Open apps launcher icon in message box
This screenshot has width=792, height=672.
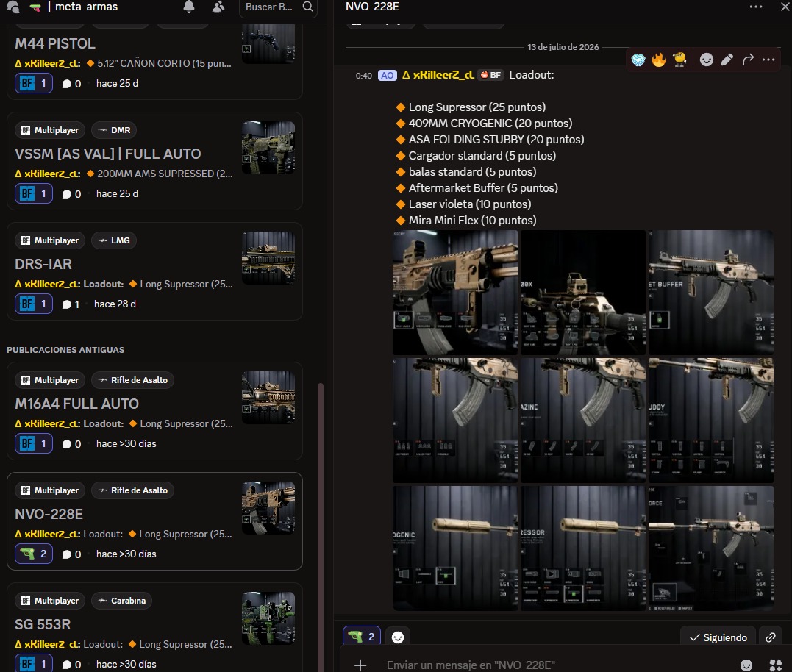coord(775,665)
